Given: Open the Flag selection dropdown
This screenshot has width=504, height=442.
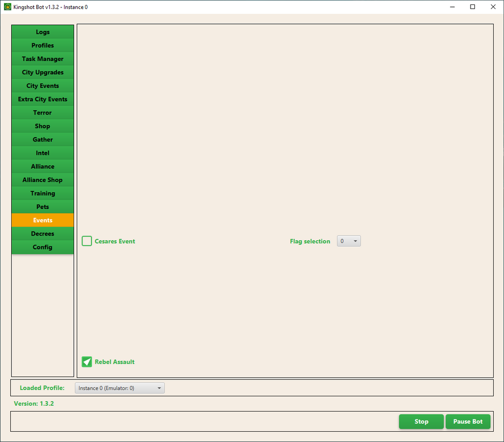Looking at the screenshot, I should [x=348, y=241].
